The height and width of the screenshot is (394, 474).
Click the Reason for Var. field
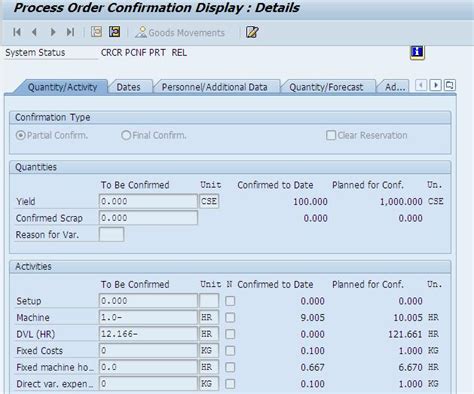111,234
